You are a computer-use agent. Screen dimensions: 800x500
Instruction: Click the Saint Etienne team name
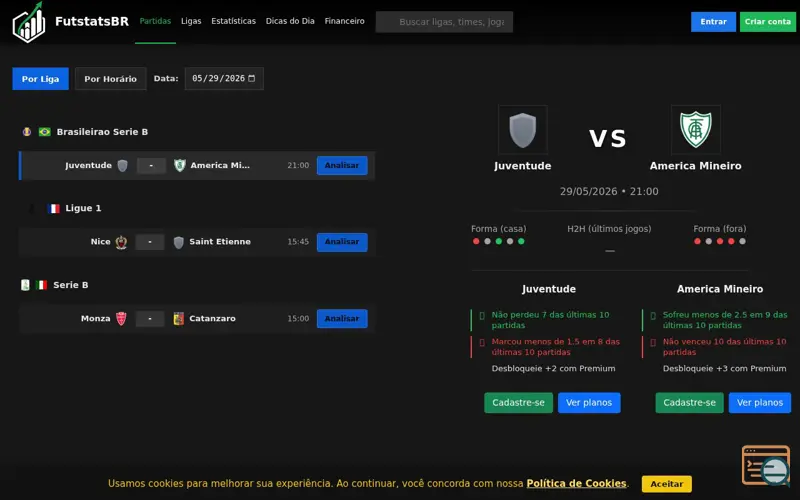(x=220, y=242)
